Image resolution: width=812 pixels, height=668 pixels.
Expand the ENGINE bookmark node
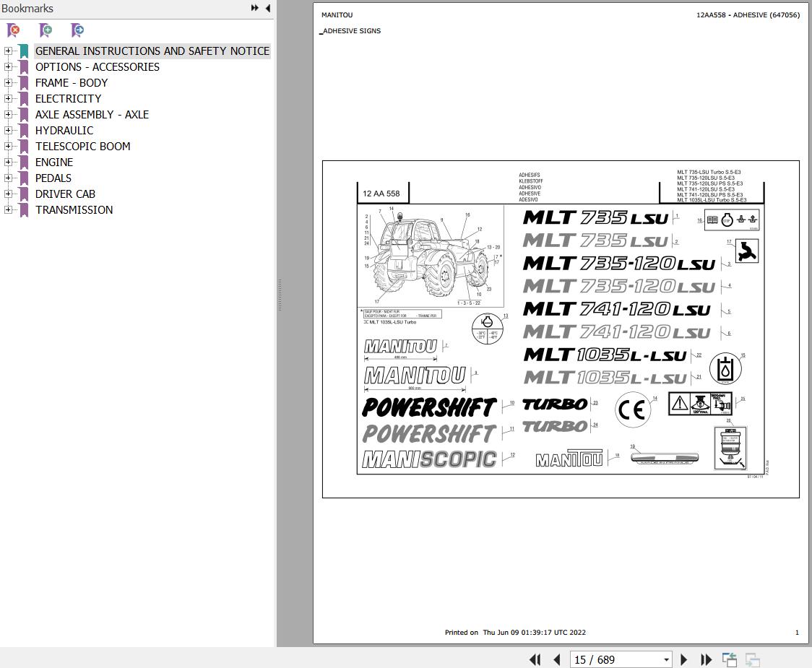point(8,162)
